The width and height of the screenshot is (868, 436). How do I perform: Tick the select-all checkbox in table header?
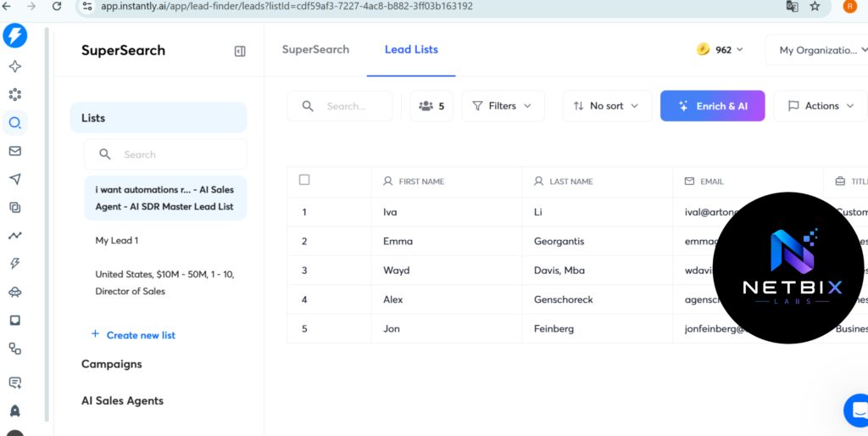tap(304, 180)
